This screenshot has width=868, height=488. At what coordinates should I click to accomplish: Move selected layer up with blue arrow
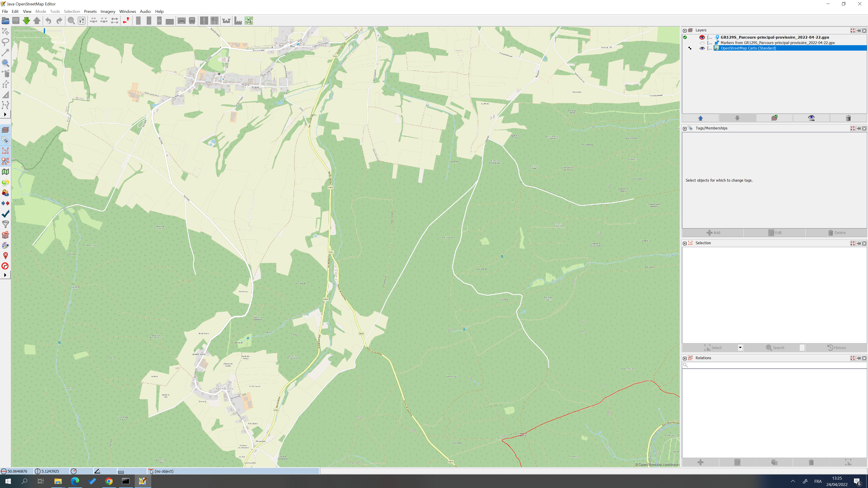click(700, 118)
